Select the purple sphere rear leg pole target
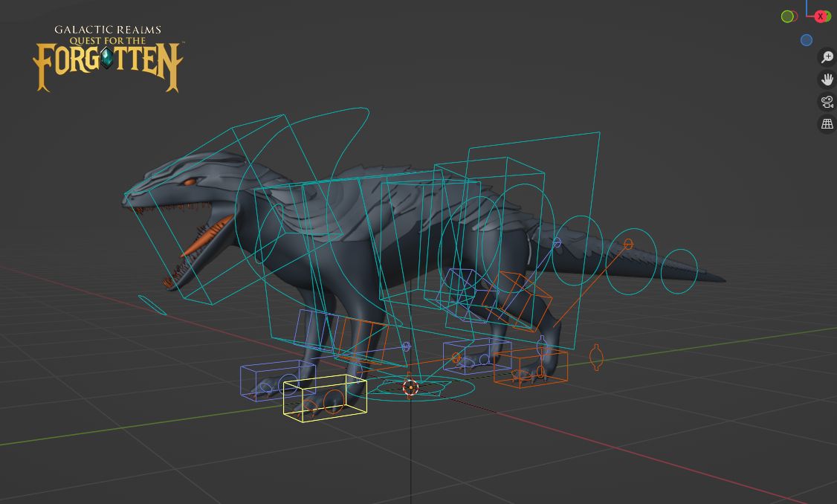This screenshot has width=837, height=504. (x=557, y=243)
